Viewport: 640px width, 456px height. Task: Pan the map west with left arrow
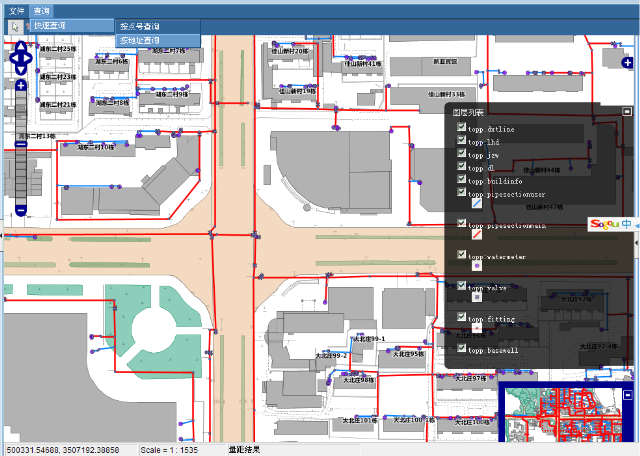tap(14, 58)
